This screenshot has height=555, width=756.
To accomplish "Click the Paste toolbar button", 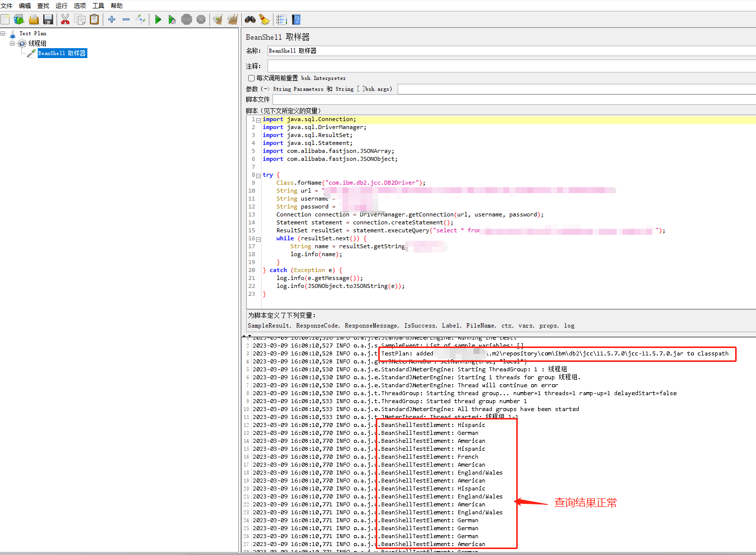I will pos(94,19).
